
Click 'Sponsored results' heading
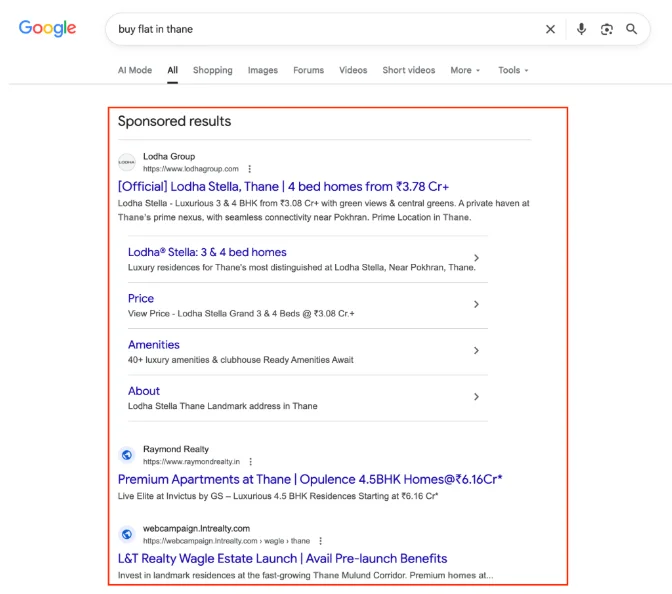(174, 121)
